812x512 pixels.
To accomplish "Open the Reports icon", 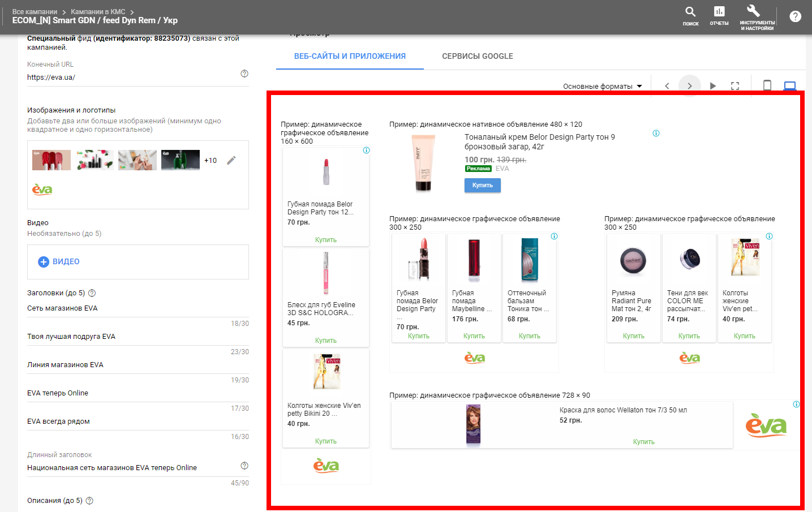I will click(719, 16).
